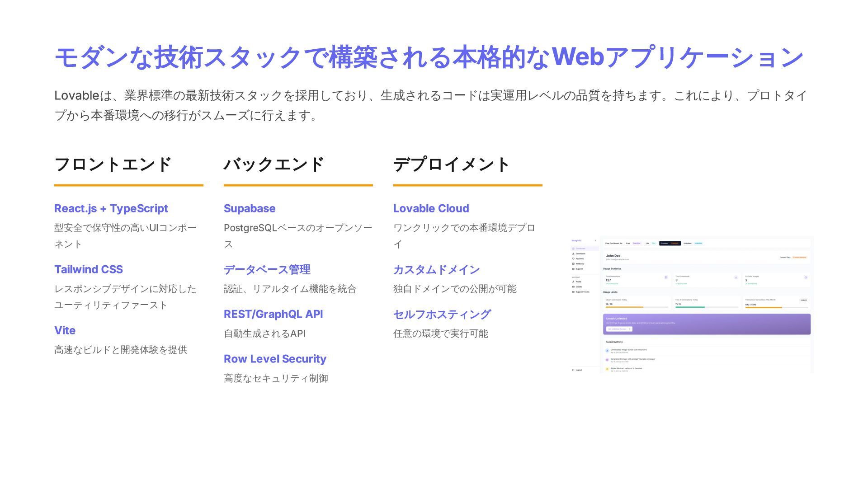Click the small Upgrade button
Screen dimensions: 868x498
(x=803, y=300)
